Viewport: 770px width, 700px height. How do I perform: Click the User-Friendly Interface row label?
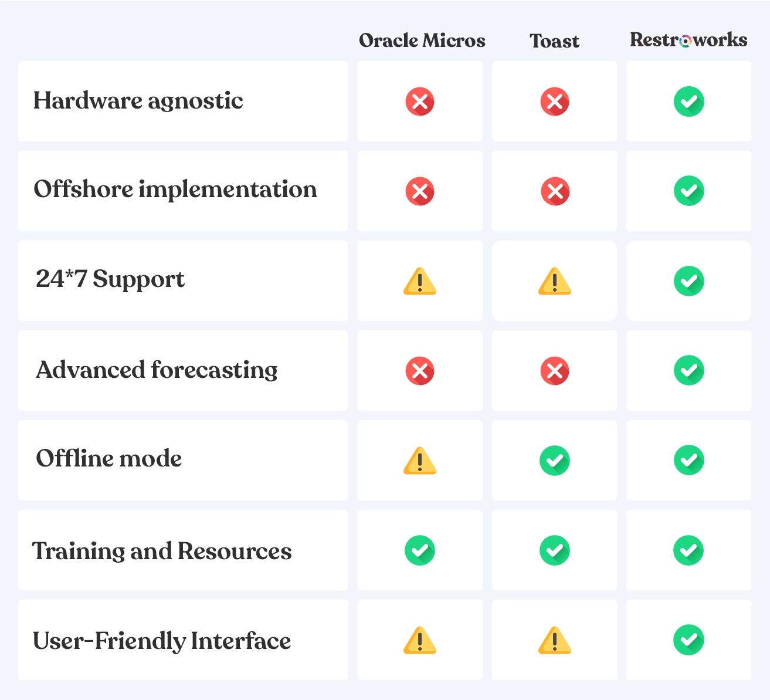click(x=162, y=641)
